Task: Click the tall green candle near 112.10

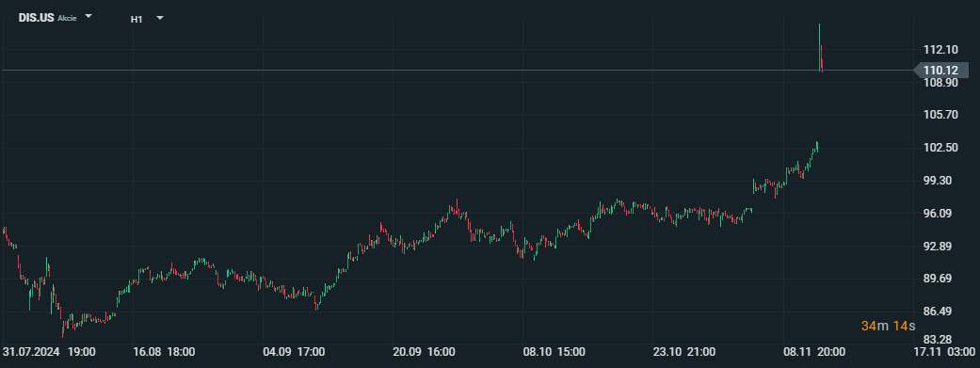Action: pyautogui.click(x=819, y=47)
